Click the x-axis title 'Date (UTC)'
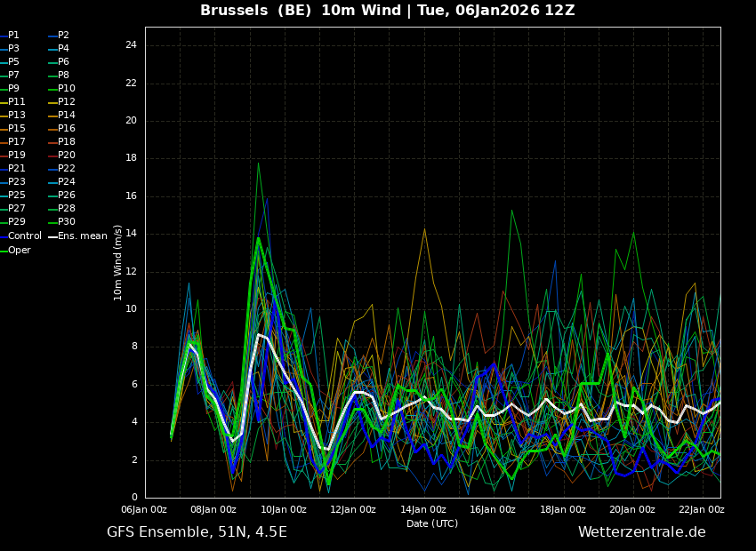Screen dimensions: 756x551 coord(432,523)
